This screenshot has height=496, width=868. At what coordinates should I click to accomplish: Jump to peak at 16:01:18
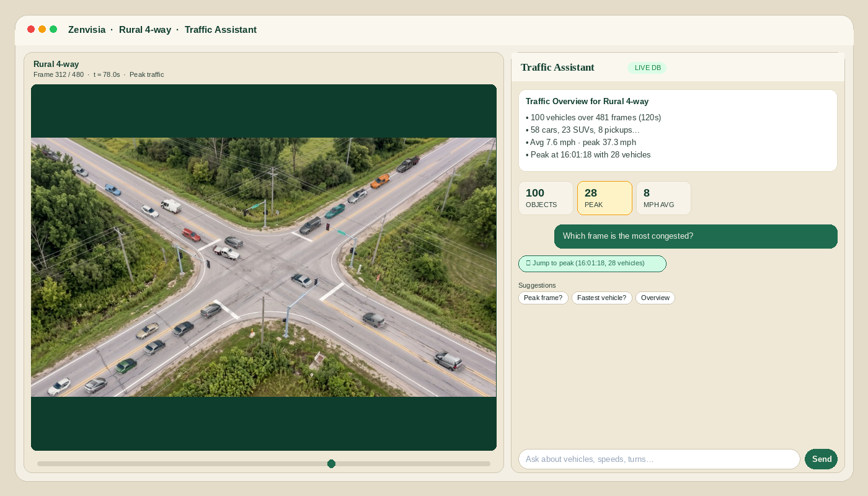coord(592,263)
